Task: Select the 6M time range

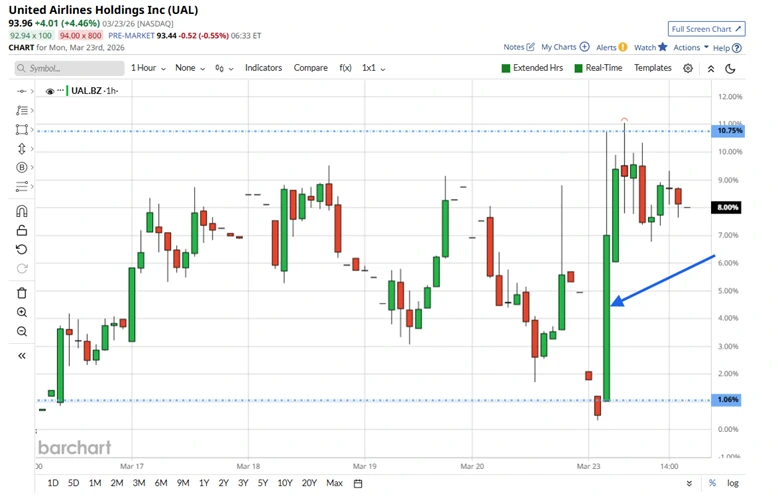Action: point(161,483)
